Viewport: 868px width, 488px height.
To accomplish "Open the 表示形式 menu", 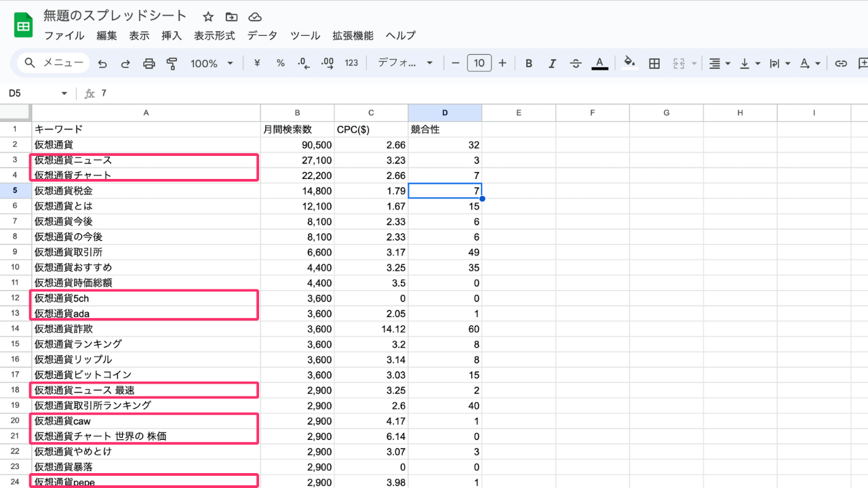I will [x=214, y=36].
